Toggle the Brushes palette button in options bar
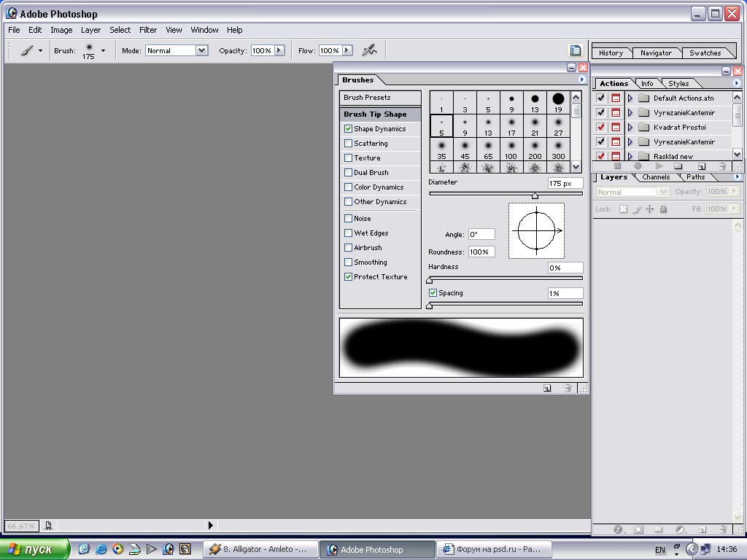The width and height of the screenshot is (747, 560). click(576, 50)
